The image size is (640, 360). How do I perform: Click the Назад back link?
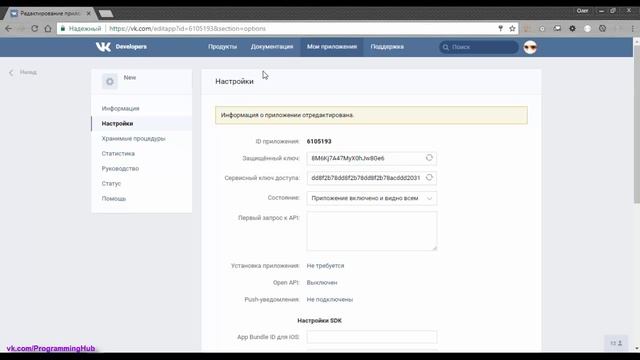[23, 73]
